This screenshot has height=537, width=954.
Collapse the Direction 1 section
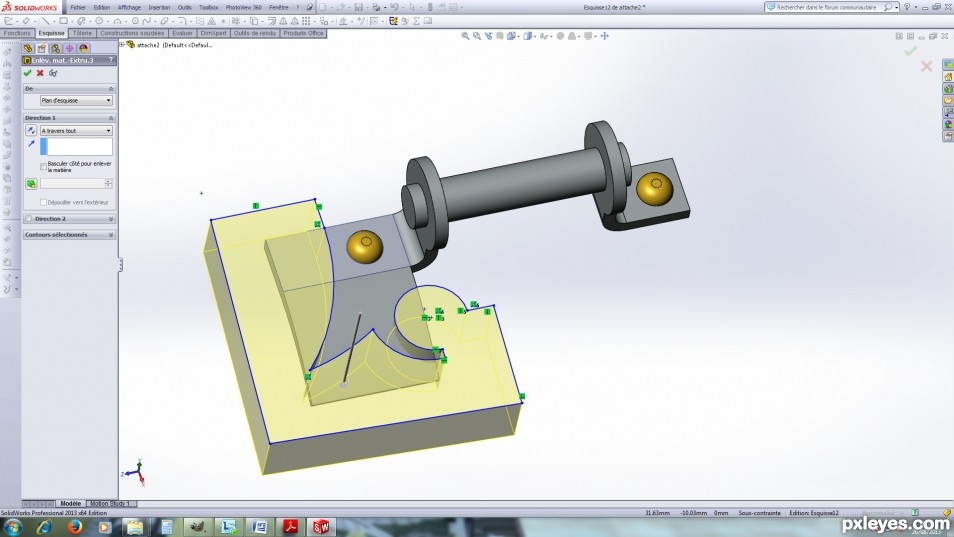(x=111, y=118)
